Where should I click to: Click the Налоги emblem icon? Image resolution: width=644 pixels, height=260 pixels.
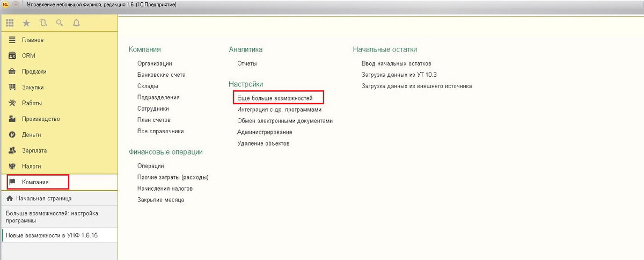(x=12, y=166)
